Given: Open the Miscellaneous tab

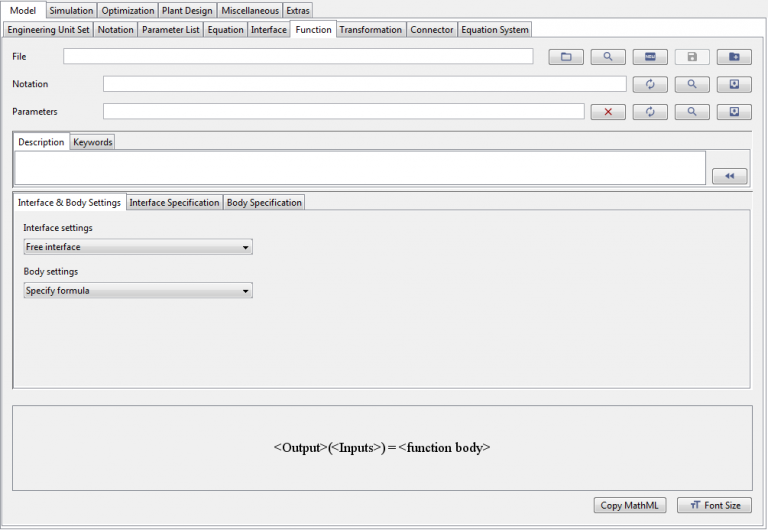Looking at the screenshot, I should 250,10.
